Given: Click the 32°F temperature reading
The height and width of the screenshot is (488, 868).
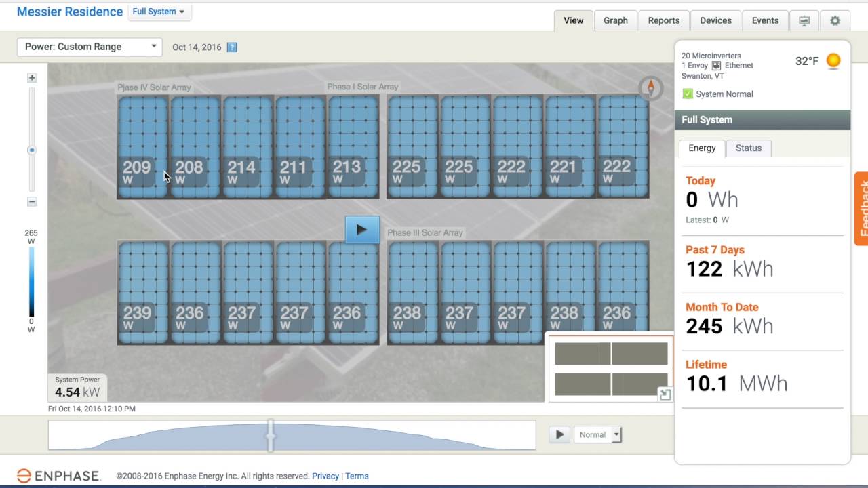Looking at the screenshot, I should [x=807, y=61].
